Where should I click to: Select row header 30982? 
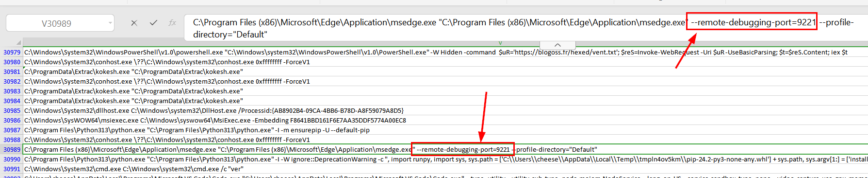tap(12, 81)
